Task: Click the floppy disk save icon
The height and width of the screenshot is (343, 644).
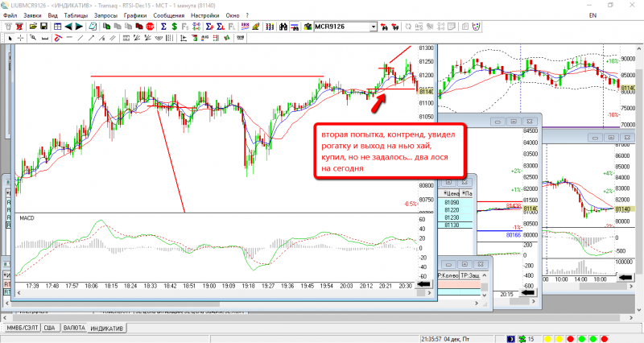Action: click(43, 27)
